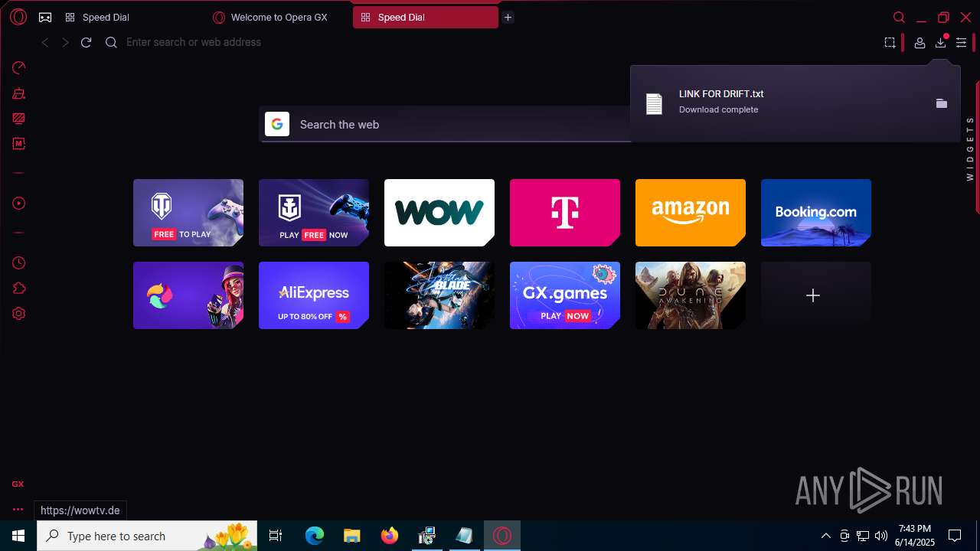Viewport: 980px width, 551px height.
Task: Open the Telekom T speed dial tile
Action: tap(565, 213)
